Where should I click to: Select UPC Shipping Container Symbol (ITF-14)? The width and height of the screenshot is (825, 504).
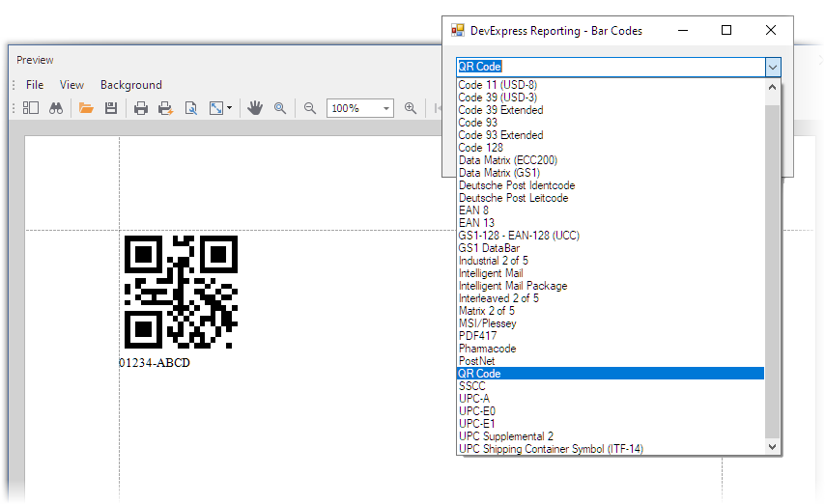tap(611, 449)
